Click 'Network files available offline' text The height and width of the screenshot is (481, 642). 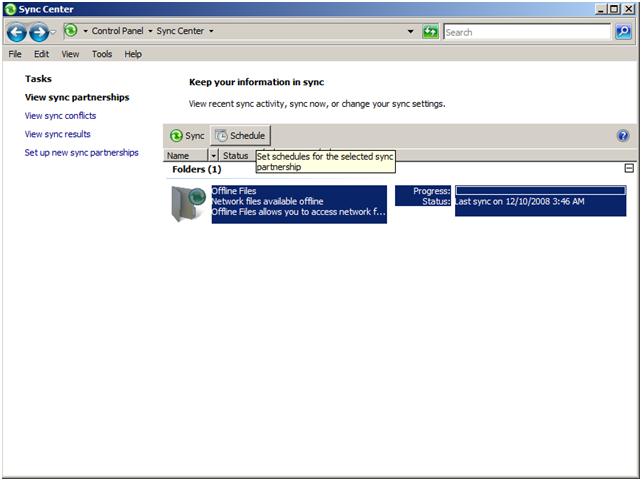(267, 201)
